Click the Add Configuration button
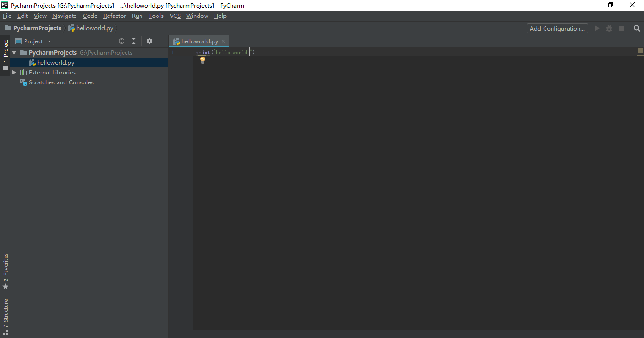Viewport: 644px width, 338px height. coord(557,28)
